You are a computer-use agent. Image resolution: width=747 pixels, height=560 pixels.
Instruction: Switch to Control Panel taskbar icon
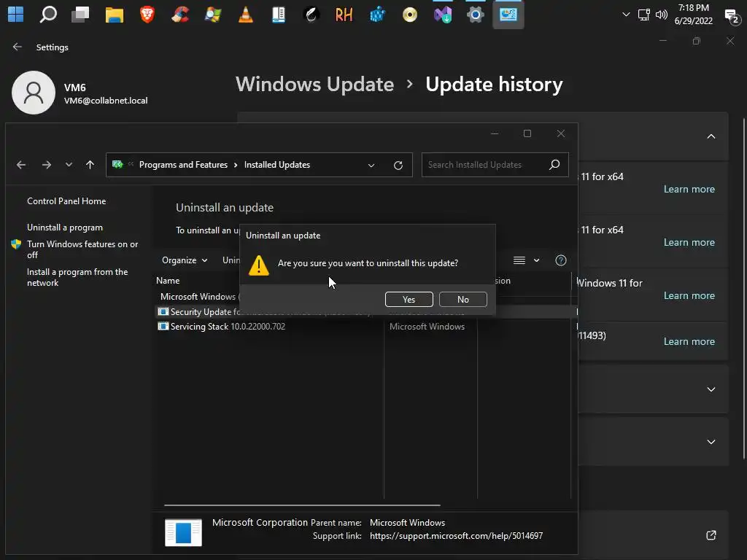point(508,15)
